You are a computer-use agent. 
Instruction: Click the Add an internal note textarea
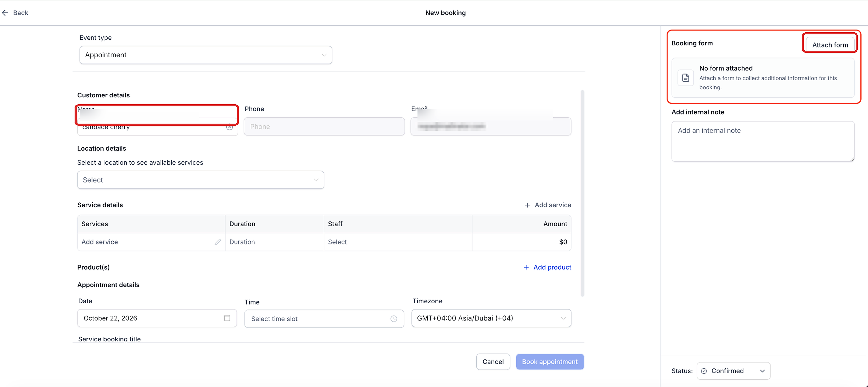click(763, 141)
